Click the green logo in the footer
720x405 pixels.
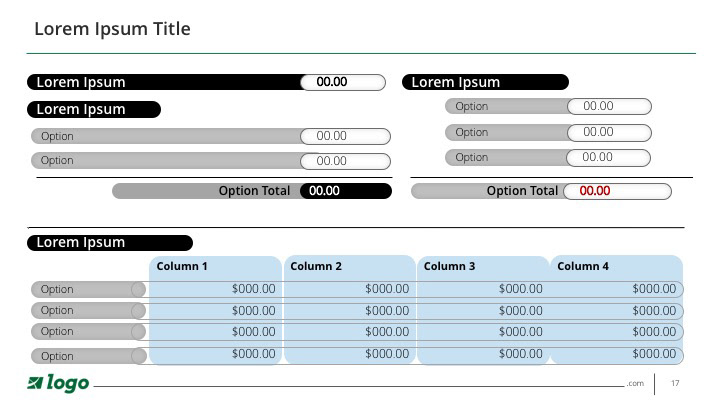pyautogui.click(x=58, y=383)
